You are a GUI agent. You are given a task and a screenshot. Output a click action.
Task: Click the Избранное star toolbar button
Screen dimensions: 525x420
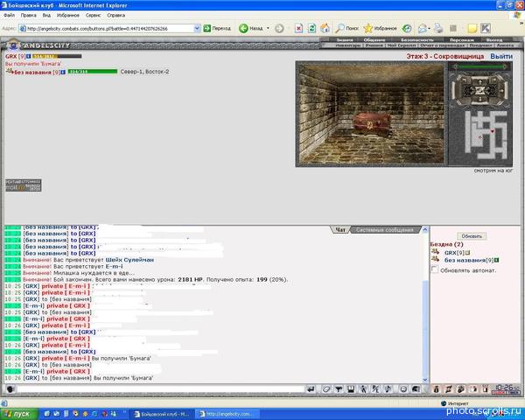click(x=381, y=29)
